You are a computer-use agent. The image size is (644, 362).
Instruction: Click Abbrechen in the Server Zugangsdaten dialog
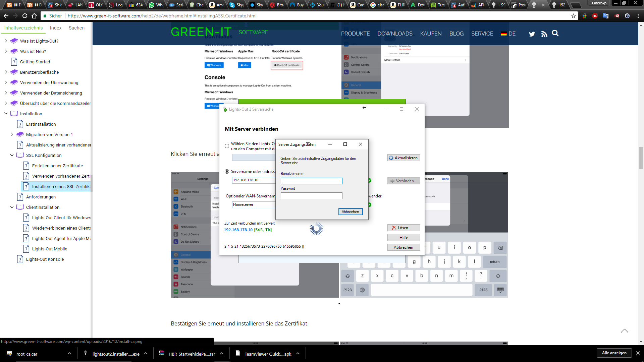[351, 212]
